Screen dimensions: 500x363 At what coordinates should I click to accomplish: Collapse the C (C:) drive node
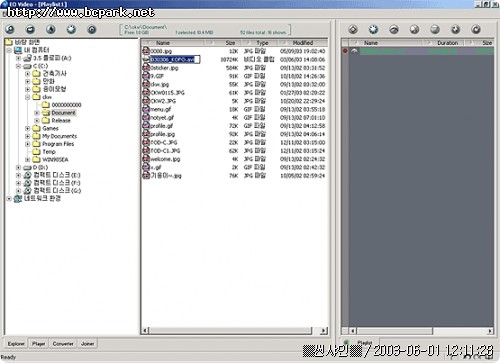point(18,66)
